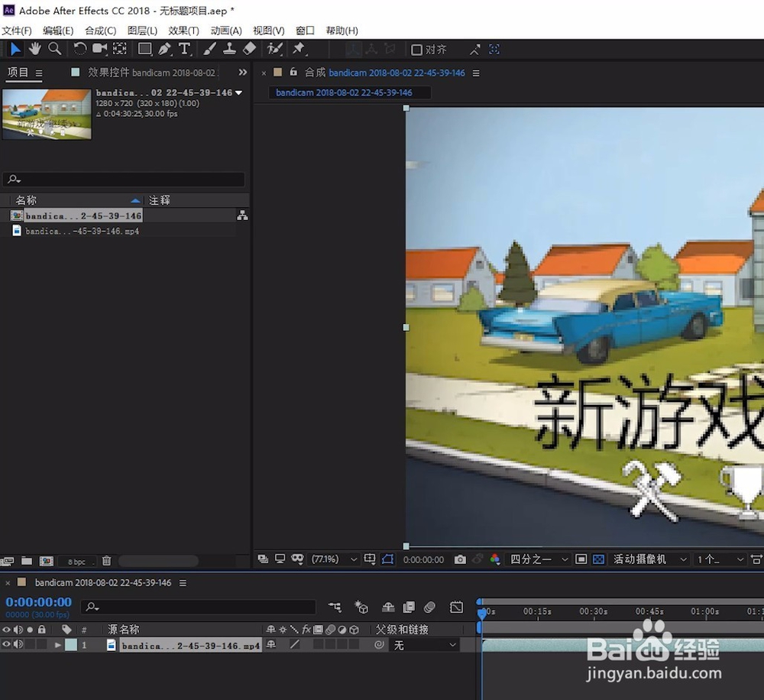The height and width of the screenshot is (700, 764).
Task: Select the Type text tool
Action: pyautogui.click(x=185, y=49)
